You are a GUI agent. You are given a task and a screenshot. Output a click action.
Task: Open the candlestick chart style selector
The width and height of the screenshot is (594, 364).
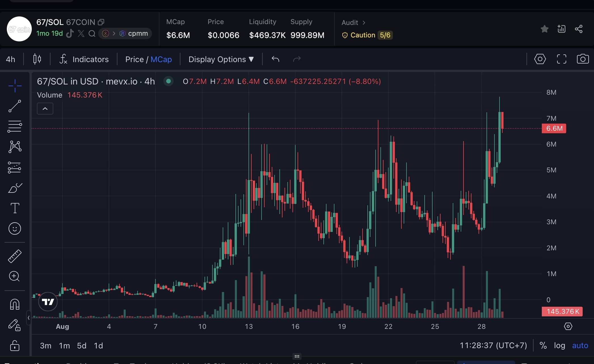click(37, 59)
